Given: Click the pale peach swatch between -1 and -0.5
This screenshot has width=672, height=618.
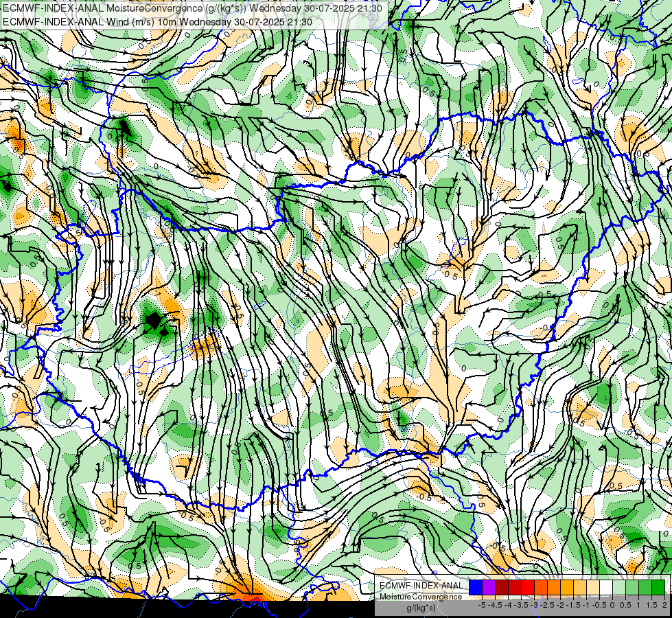Looking at the screenshot, I should 593,587.
